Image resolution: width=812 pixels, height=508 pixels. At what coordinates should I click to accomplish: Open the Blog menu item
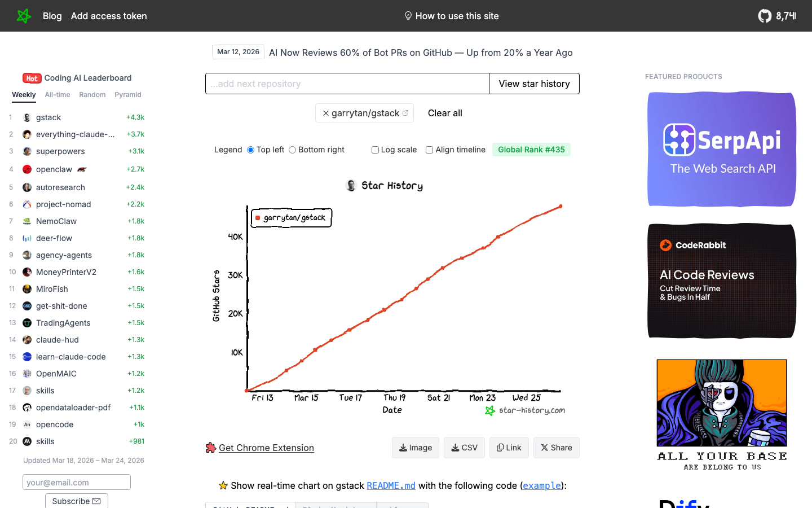(x=52, y=16)
